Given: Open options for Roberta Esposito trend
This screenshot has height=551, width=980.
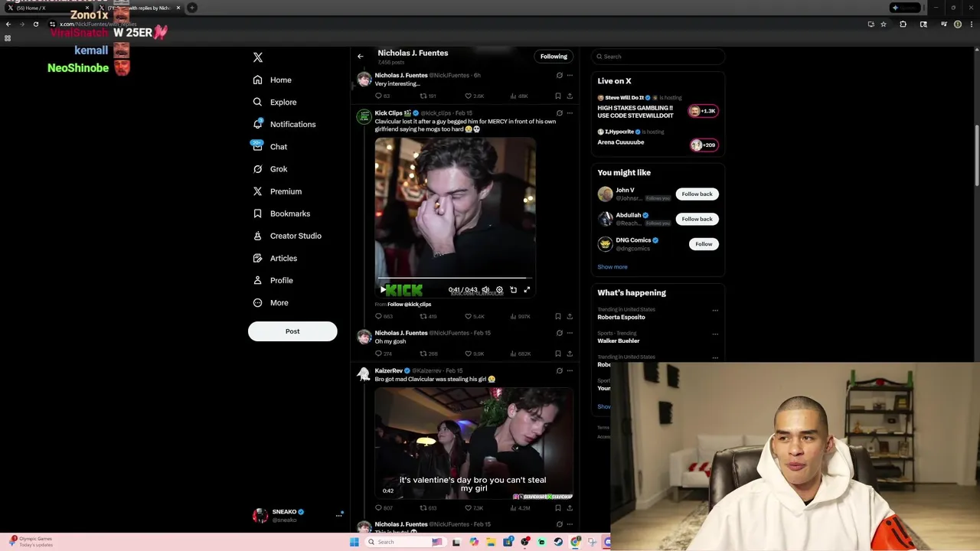Looking at the screenshot, I should pos(715,311).
